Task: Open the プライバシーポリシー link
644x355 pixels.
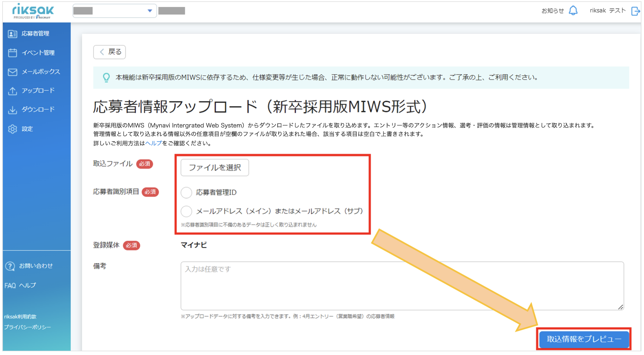Action: (27, 327)
